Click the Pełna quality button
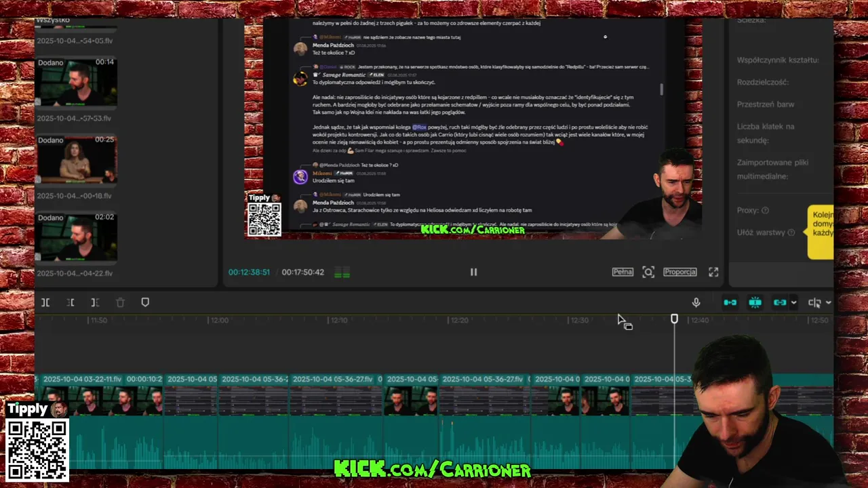868x488 pixels. click(623, 272)
